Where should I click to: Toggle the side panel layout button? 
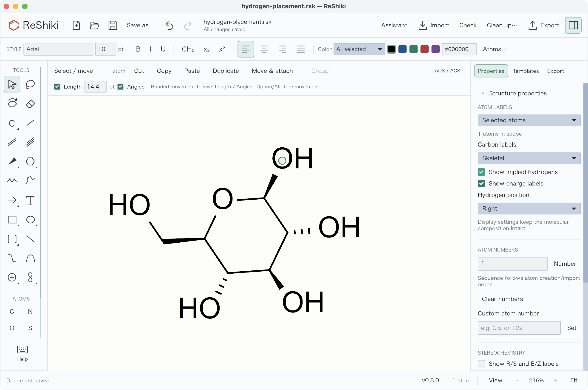click(x=573, y=25)
